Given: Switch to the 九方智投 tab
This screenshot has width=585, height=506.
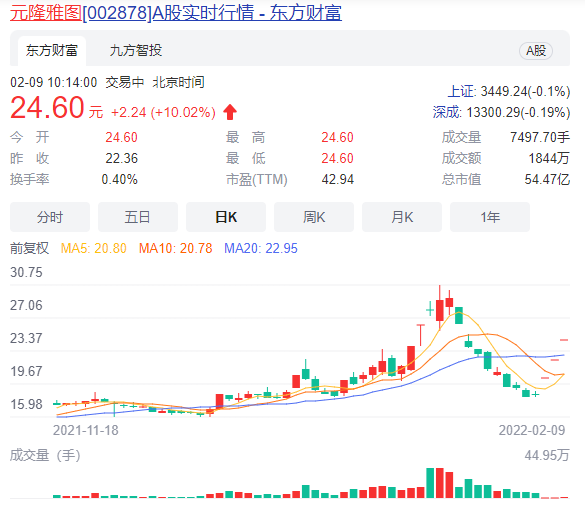Looking at the screenshot, I should (136, 50).
